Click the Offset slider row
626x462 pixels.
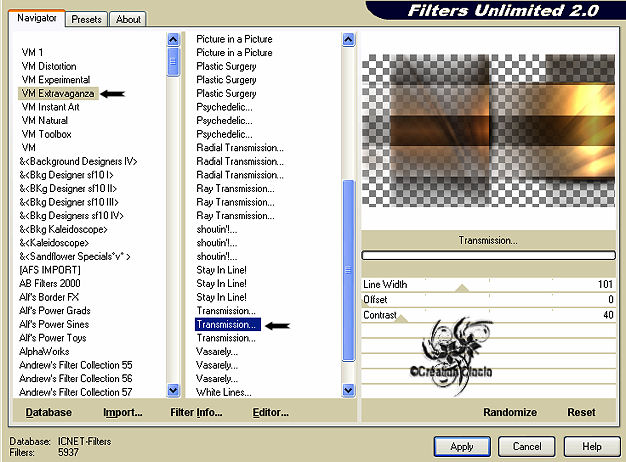488,300
